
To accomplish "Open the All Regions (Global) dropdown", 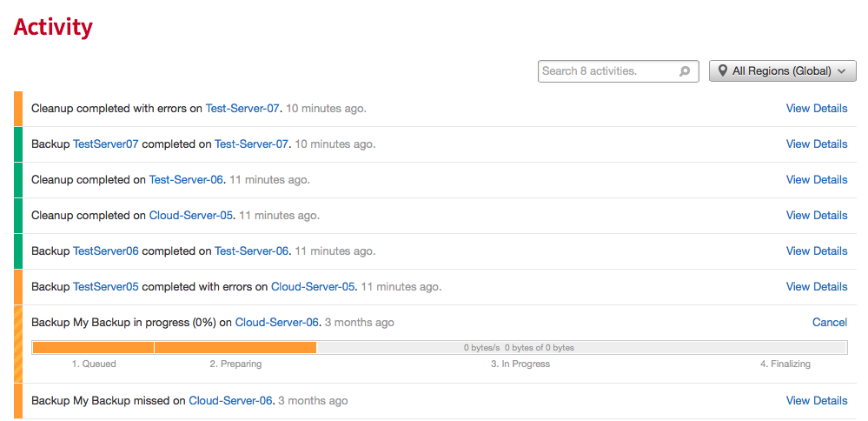I will click(x=783, y=71).
